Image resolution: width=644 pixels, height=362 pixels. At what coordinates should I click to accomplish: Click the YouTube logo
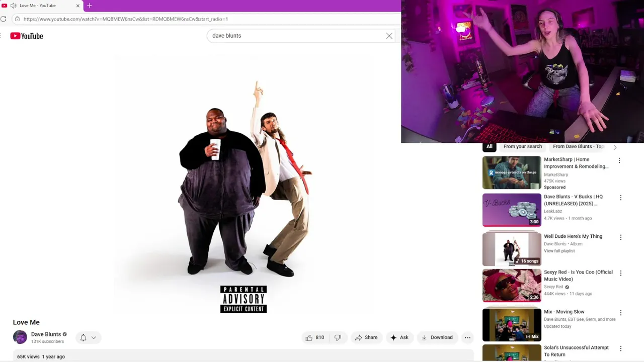point(27,36)
